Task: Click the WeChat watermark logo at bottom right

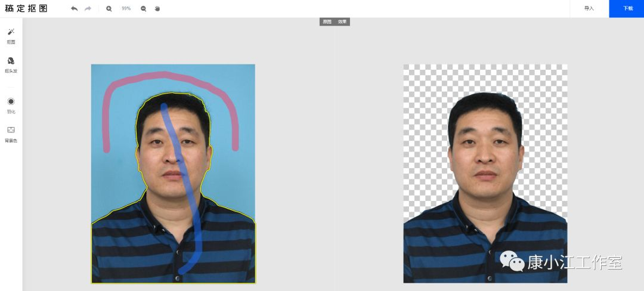Action: [x=512, y=261]
